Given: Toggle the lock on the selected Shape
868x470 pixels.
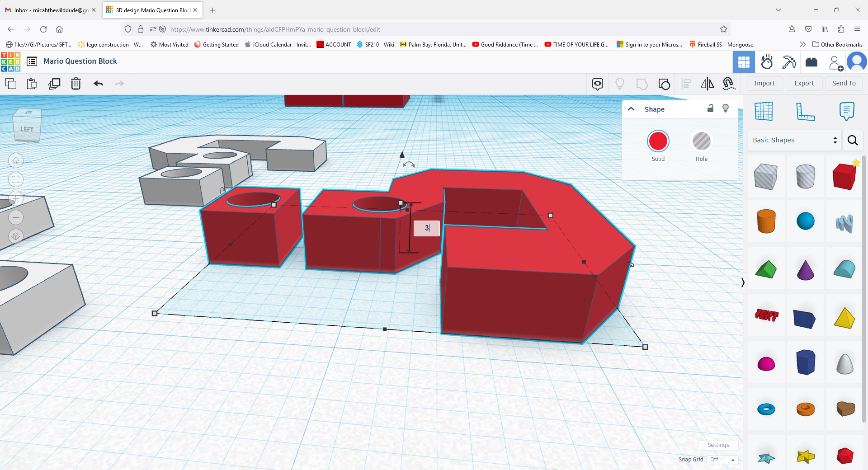Looking at the screenshot, I should [710, 108].
